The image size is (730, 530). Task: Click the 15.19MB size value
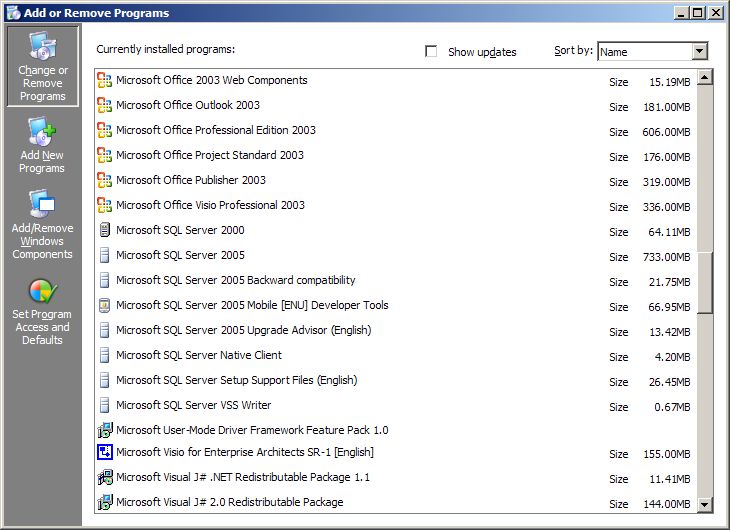[x=669, y=82]
